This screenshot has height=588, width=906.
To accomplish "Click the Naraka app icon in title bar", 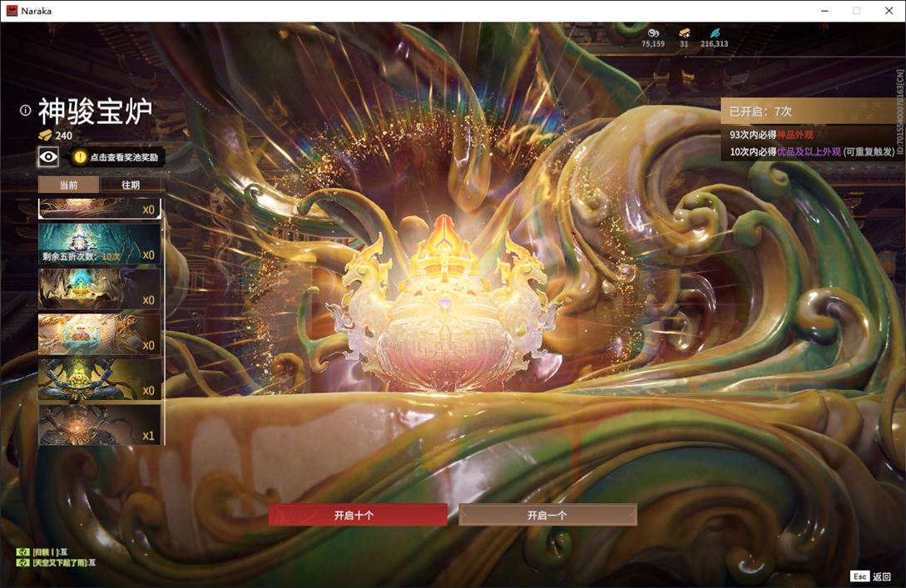I will coord(12,11).
